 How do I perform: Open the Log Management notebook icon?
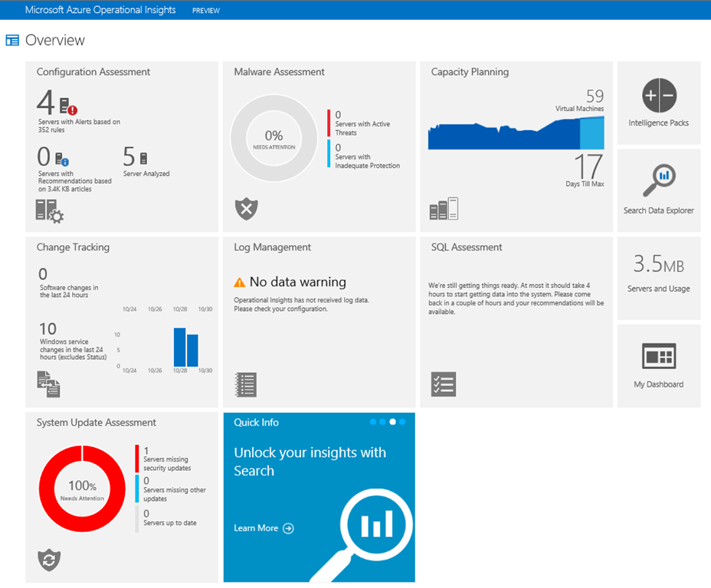[x=246, y=384]
